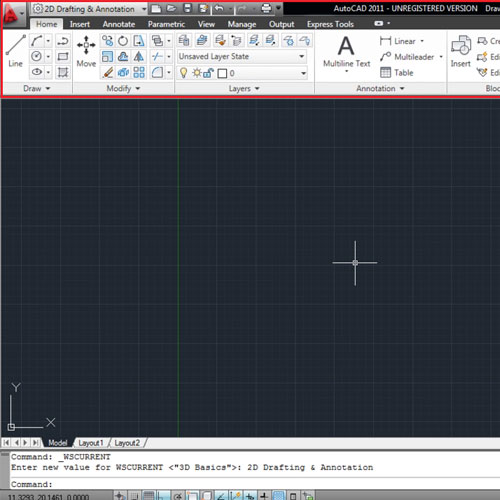This screenshot has height=500, width=500.
Task: Open the Layout1 tab
Action: coord(91,443)
